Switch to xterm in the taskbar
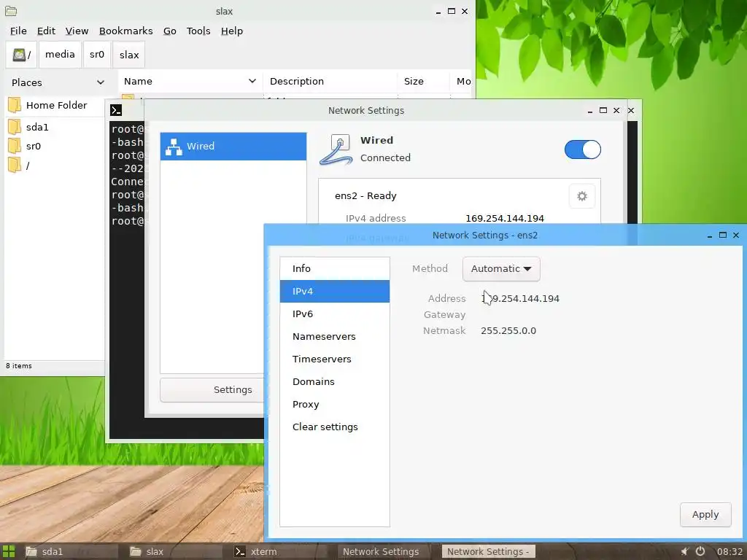Image resolution: width=747 pixels, height=560 pixels. coord(279,552)
